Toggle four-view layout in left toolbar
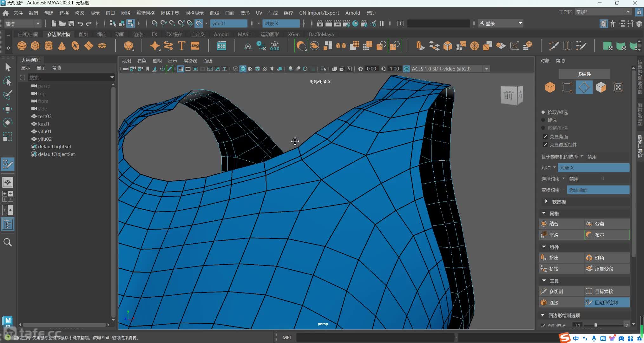This screenshot has height=343, width=644. pos(8,196)
